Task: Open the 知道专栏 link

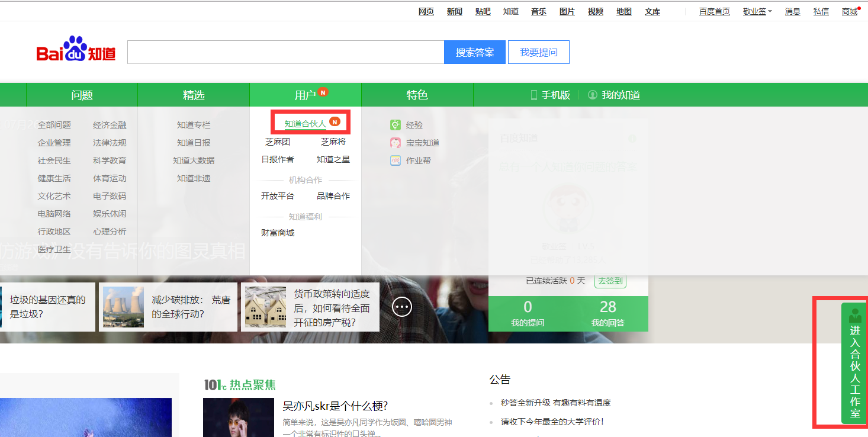Action: point(194,125)
